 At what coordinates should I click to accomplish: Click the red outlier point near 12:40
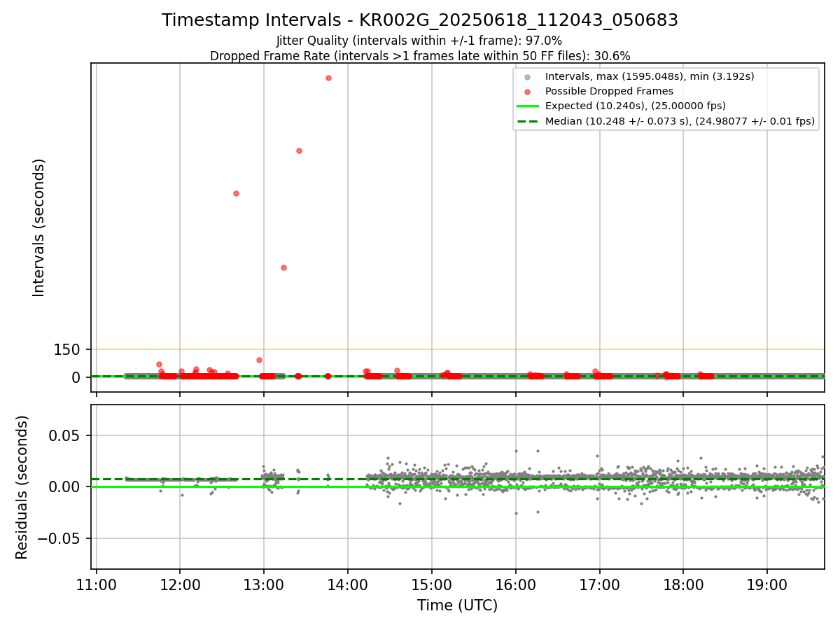pos(236,193)
